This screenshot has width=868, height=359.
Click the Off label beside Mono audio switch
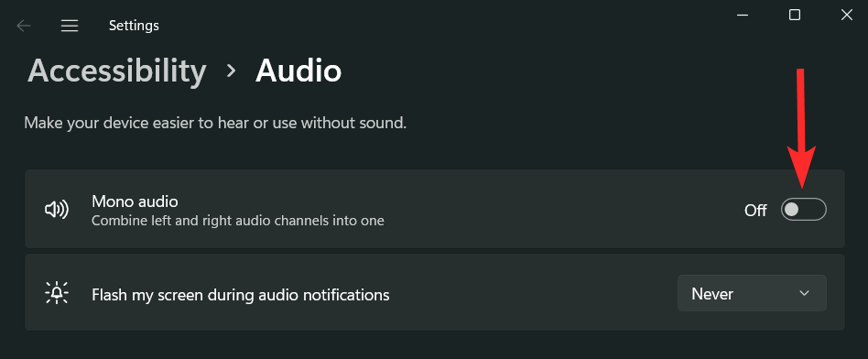(755, 211)
